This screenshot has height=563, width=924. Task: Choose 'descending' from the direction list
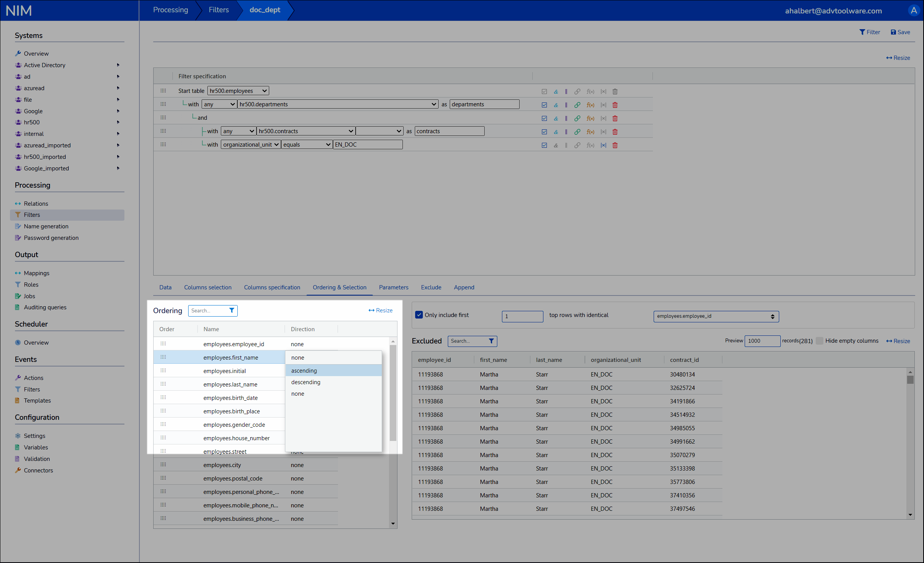[x=306, y=382]
